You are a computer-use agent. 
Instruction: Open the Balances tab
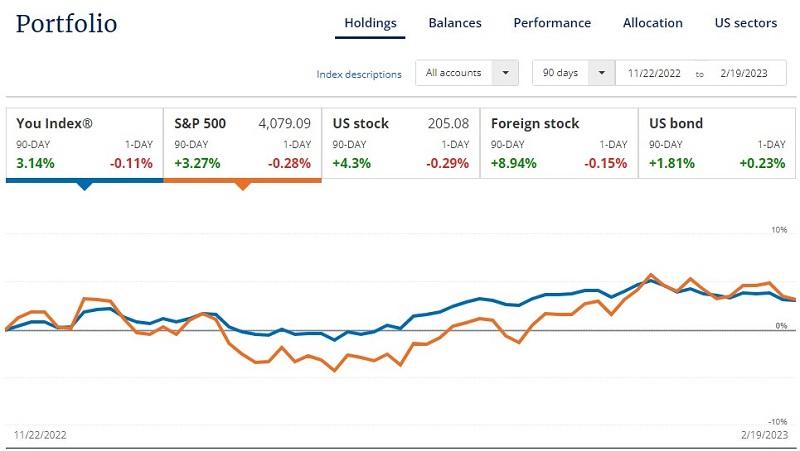(455, 23)
